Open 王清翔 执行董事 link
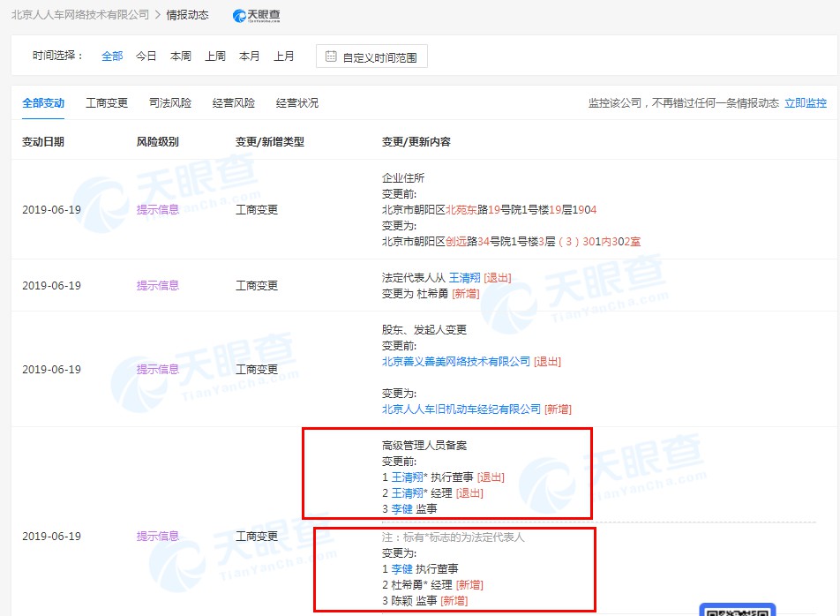The width and height of the screenshot is (840, 616). [x=407, y=477]
